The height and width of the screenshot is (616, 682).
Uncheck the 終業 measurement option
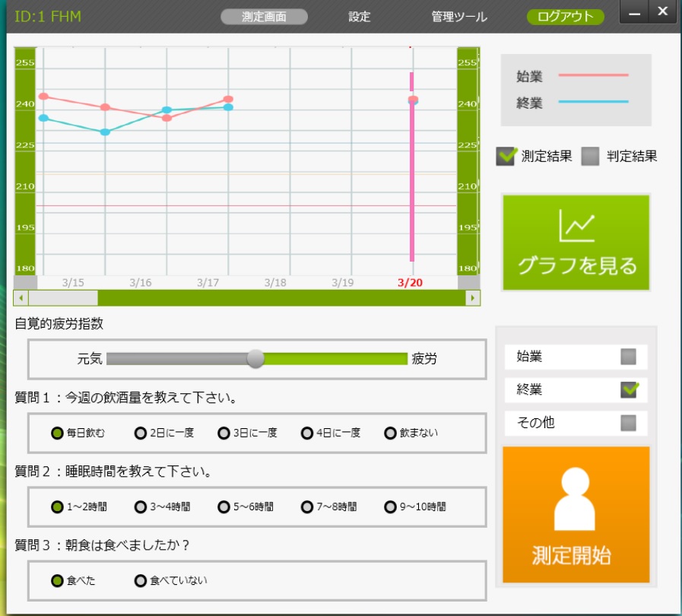point(629,389)
